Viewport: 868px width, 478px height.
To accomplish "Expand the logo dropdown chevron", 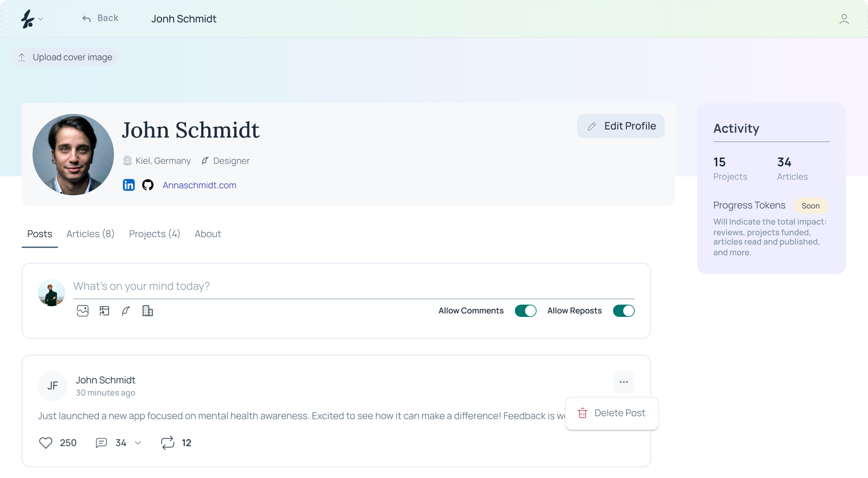I will (41, 19).
